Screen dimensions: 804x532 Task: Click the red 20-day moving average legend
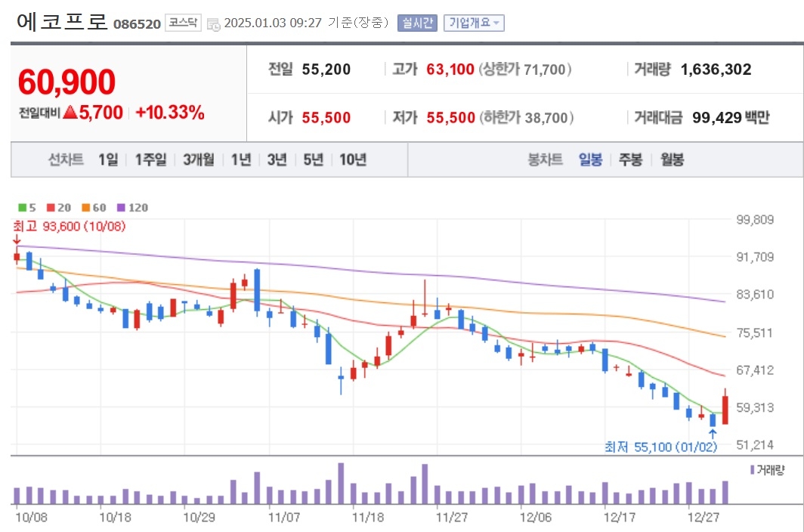pyautogui.click(x=58, y=208)
